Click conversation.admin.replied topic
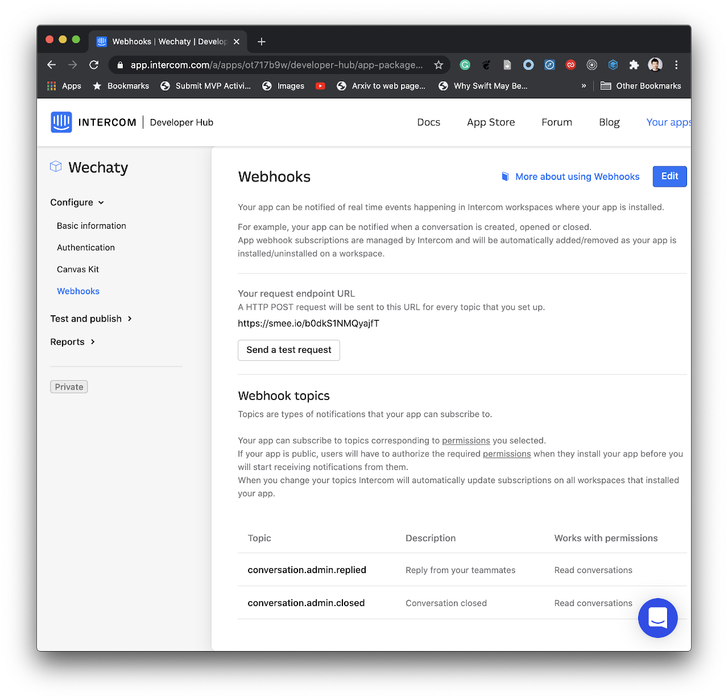Viewport: 728px width, 700px height. coord(307,570)
